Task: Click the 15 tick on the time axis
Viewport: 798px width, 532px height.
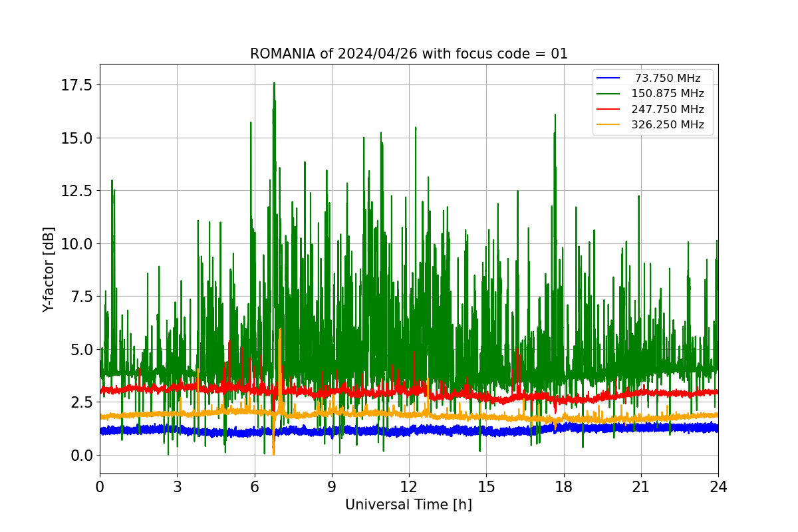Action: (x=486, y=487)
